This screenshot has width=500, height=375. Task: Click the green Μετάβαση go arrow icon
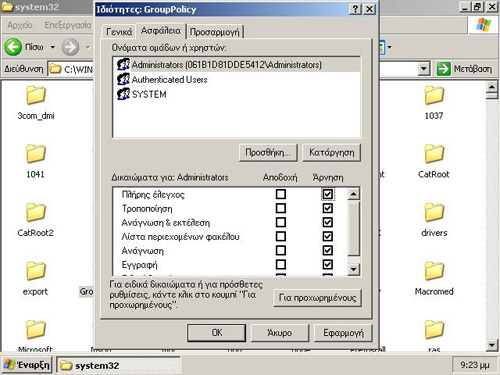click(444, 69)
